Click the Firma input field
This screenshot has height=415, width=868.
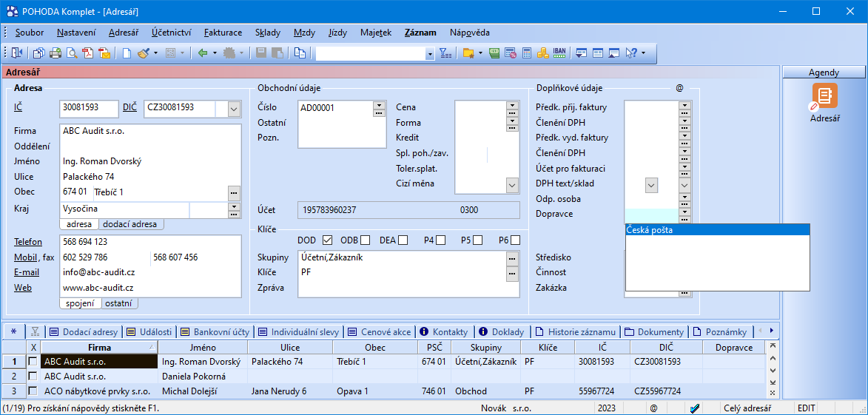tap(150, 131)
